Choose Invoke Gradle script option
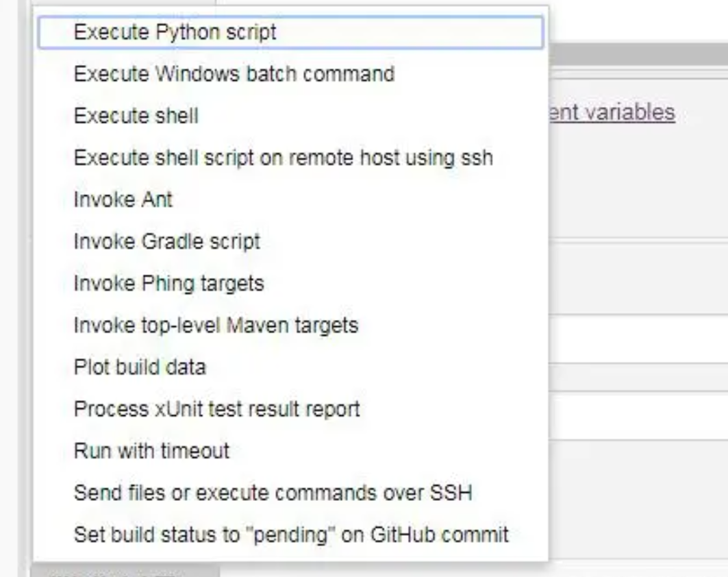Screen dimensions: 728x577 (x=166, y=241)
